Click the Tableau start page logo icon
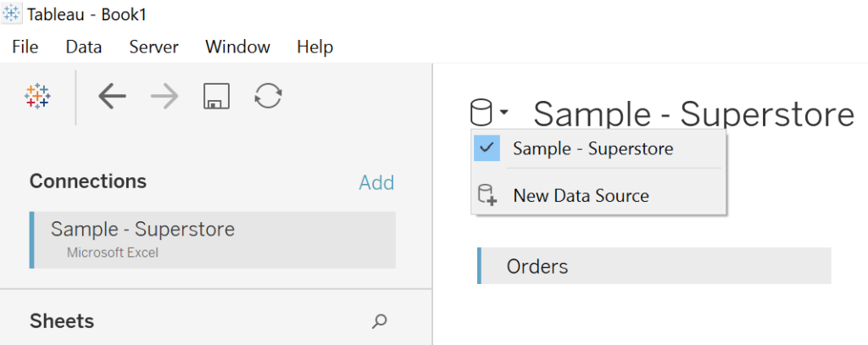 click(x=37, y=97)
